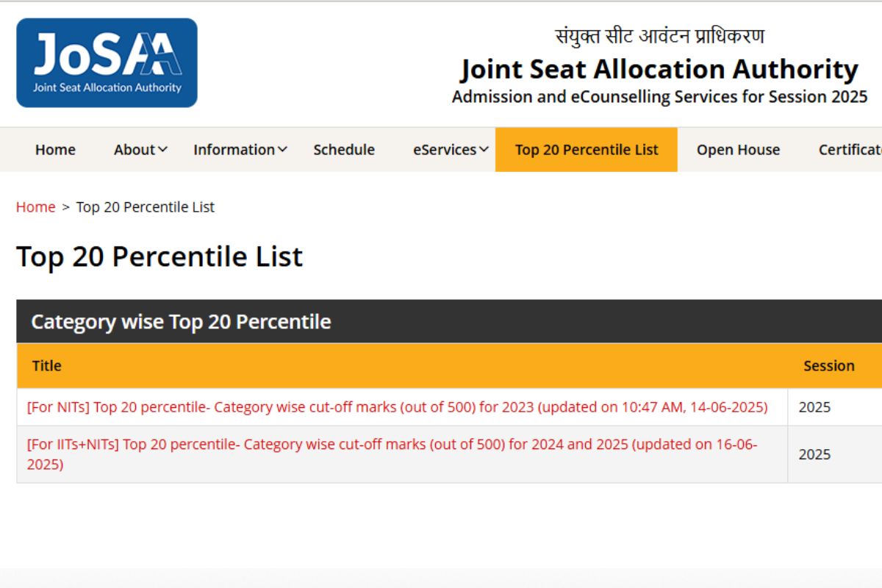Screen dimensions: 882x588
Task: Open the Schedule page
Action: 344,150
